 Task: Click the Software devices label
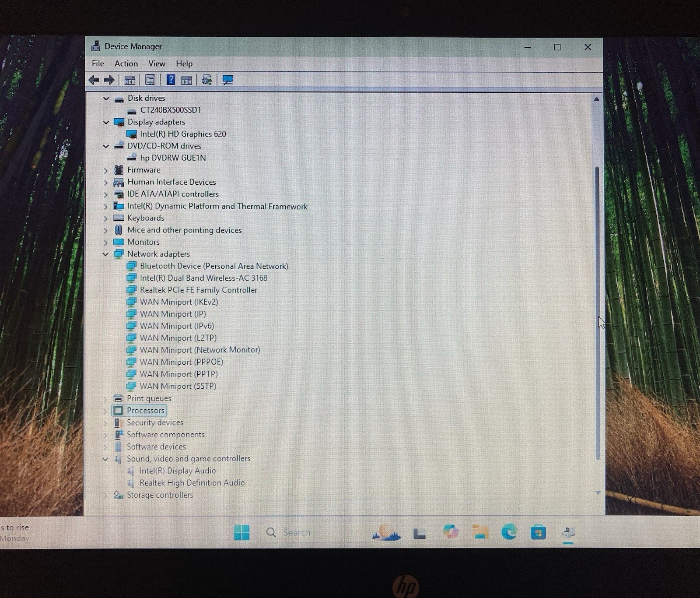[156, 447]
